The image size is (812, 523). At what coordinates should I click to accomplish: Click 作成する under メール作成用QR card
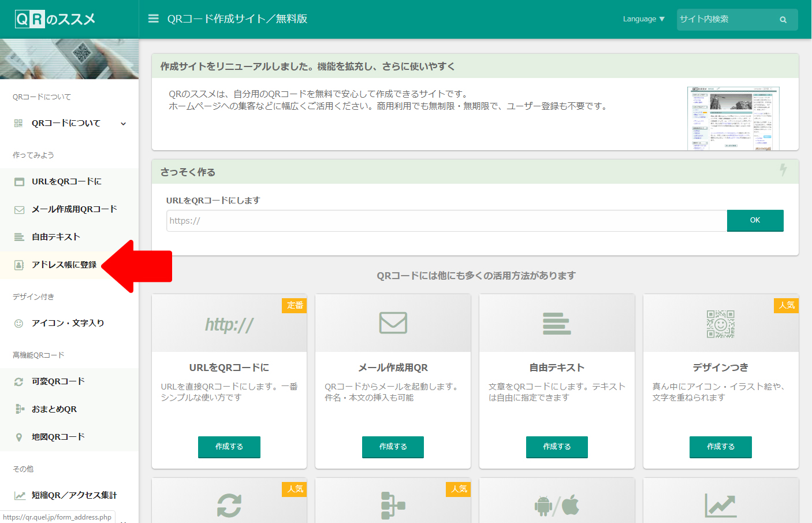tap(393, 447)
